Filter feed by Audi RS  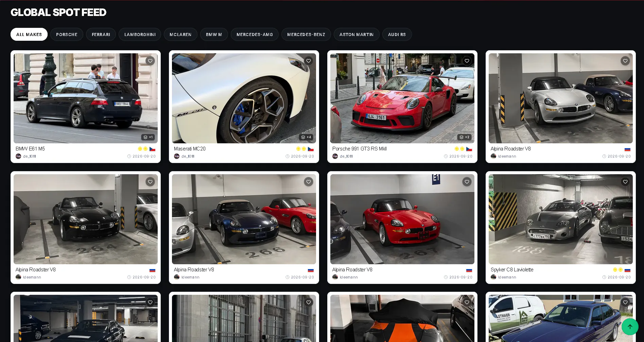coord(397,34)
